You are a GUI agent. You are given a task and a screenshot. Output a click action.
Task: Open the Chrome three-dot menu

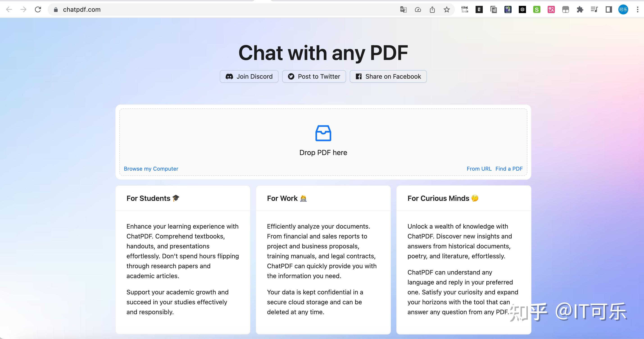click(637, 9)
